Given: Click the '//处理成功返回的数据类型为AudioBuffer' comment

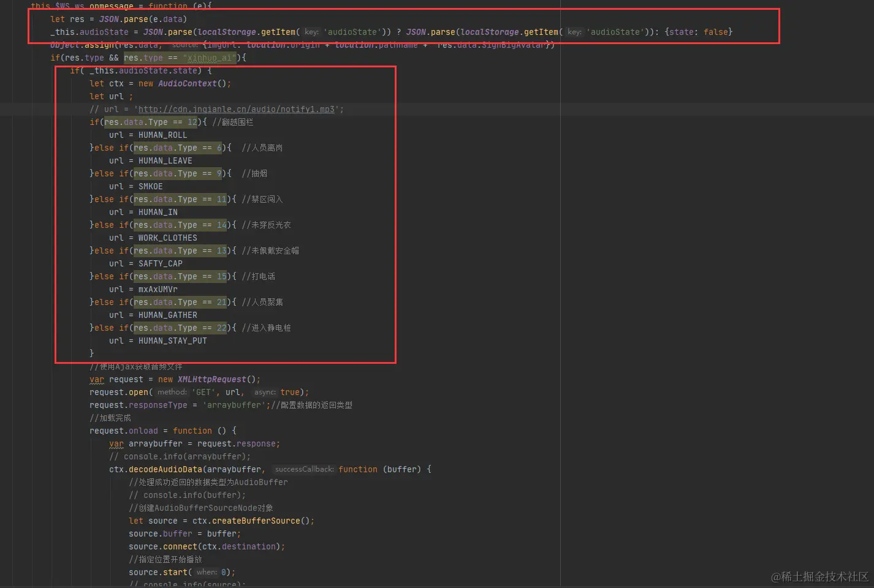Looking at the screenshot, I should (x=208, y=482).
